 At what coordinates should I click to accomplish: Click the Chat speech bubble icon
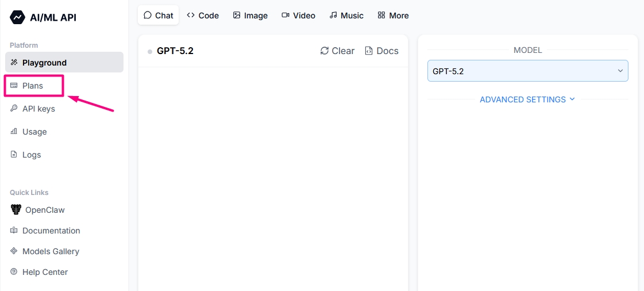coord(148,15)
